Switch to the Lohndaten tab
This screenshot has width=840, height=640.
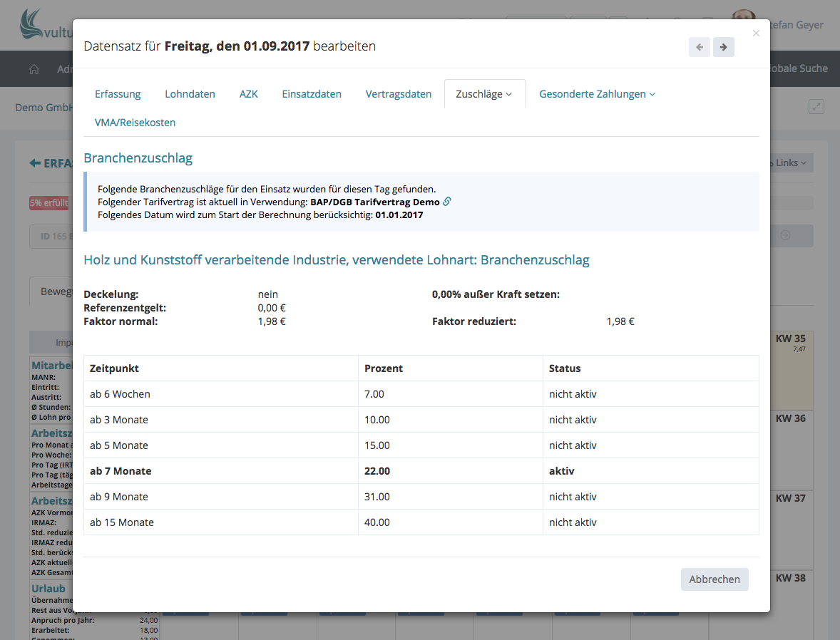pos(190,94)
